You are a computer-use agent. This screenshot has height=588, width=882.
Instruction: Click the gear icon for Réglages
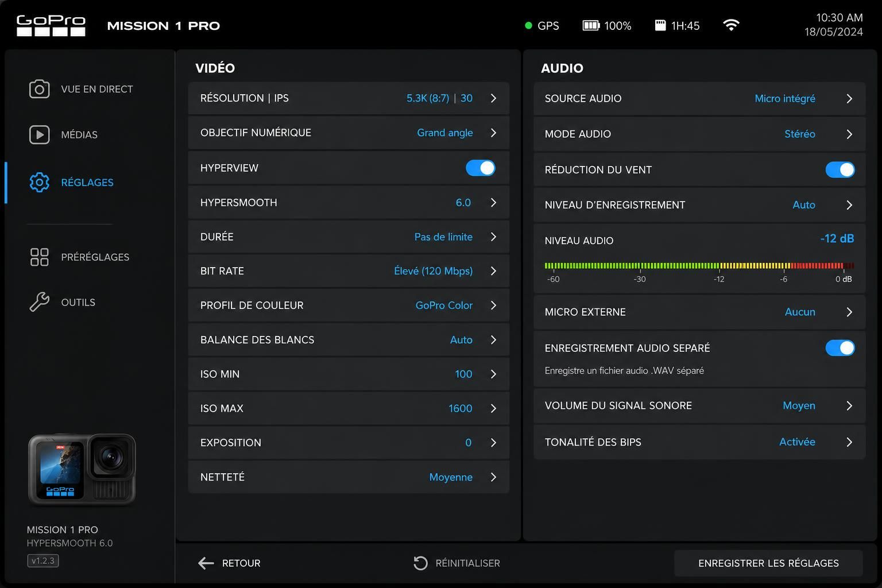point(40,182)
